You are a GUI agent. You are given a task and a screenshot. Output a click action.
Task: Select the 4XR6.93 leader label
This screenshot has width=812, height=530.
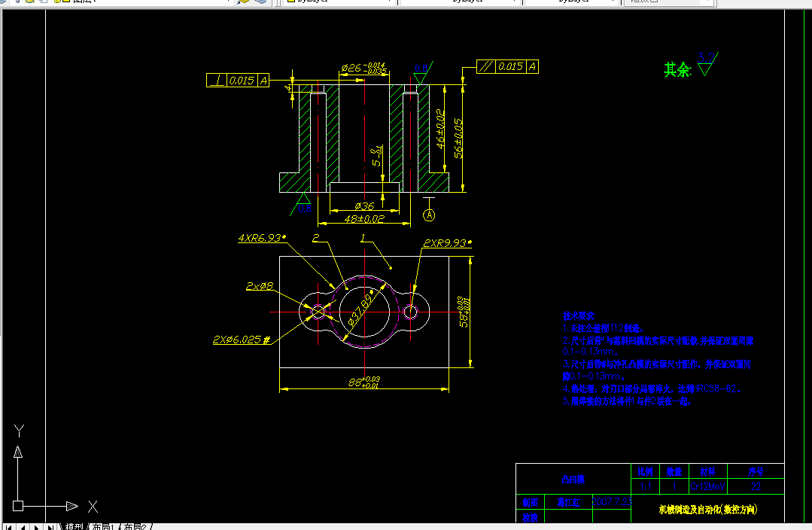[262, 238]
